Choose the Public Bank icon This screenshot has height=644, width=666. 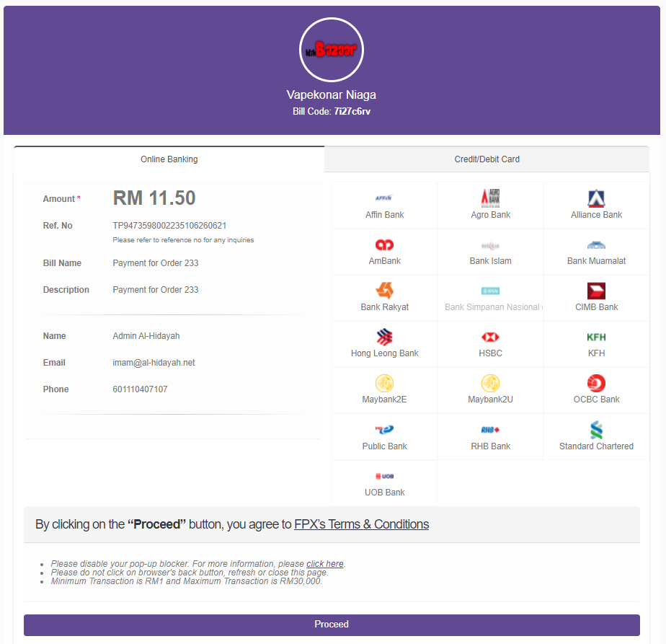(384, 430)
